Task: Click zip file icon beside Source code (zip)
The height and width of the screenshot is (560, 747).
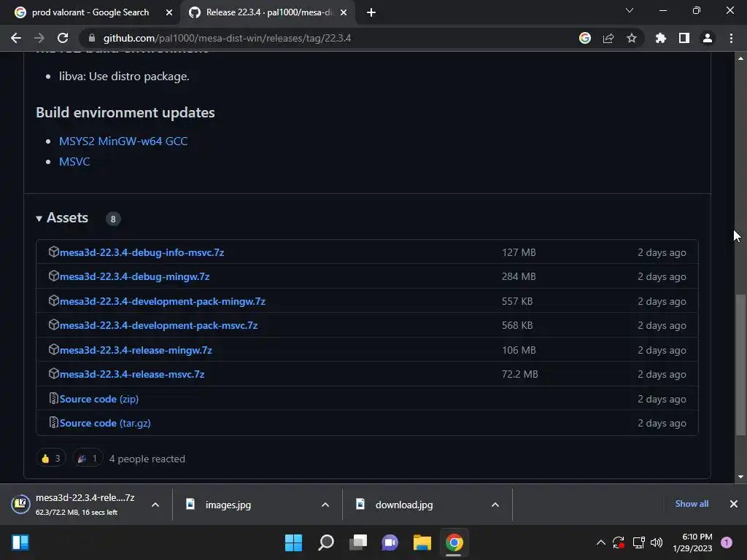Action: click(x=53, y=398)
